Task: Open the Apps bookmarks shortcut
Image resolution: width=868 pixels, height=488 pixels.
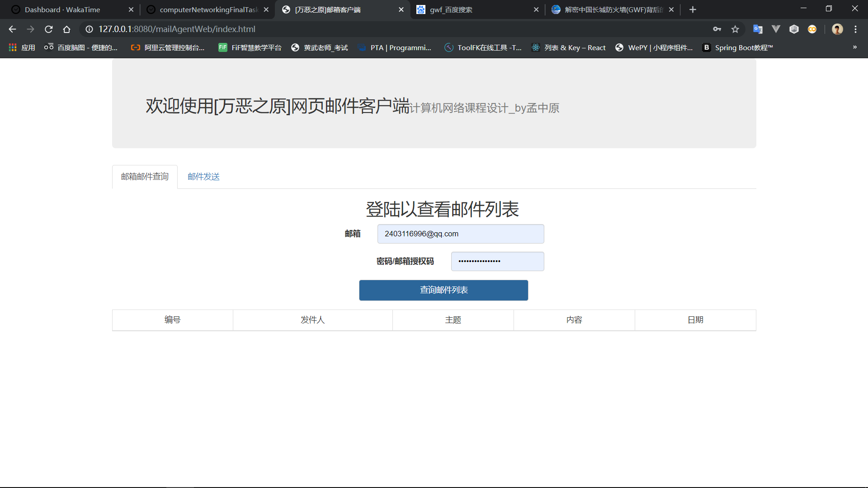Action: coord(22,47)
